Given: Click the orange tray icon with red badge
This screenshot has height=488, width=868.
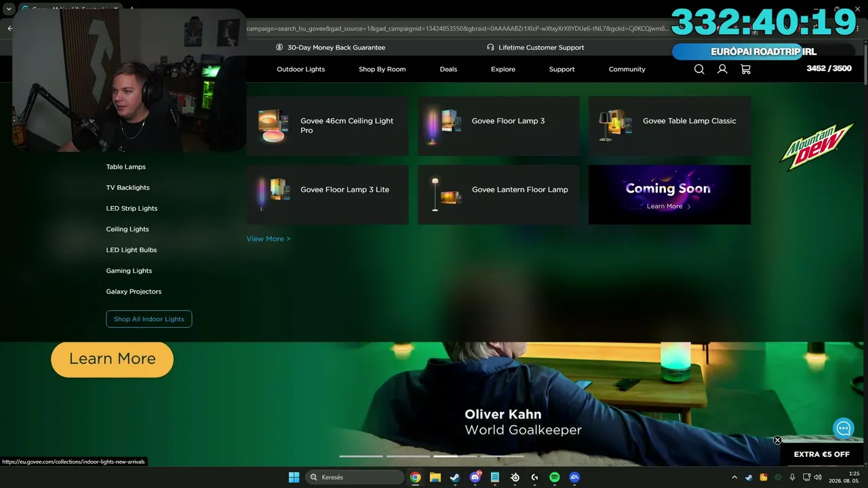Looking at the screenshot, I should (764, 477).
